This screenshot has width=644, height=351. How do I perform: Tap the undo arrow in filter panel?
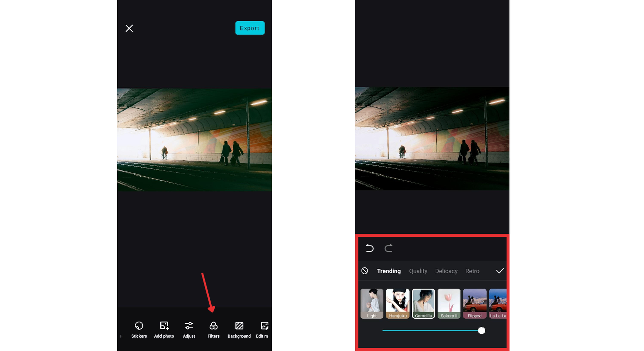(x=370, y=248)
